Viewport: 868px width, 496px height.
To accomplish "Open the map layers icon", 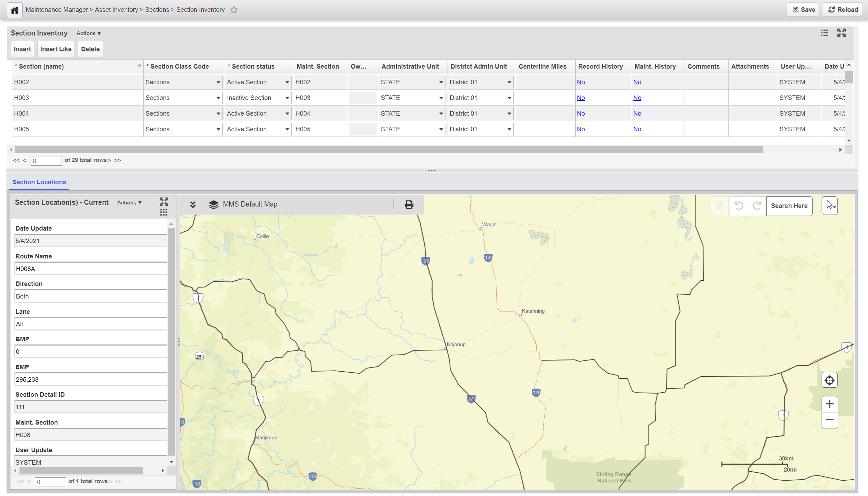I will tap(213, 204).
